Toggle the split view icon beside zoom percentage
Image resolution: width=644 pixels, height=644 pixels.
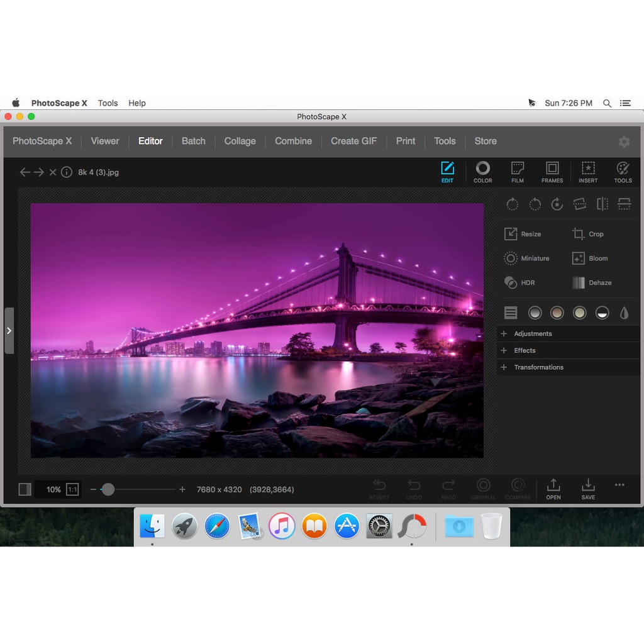coord(25,489)
